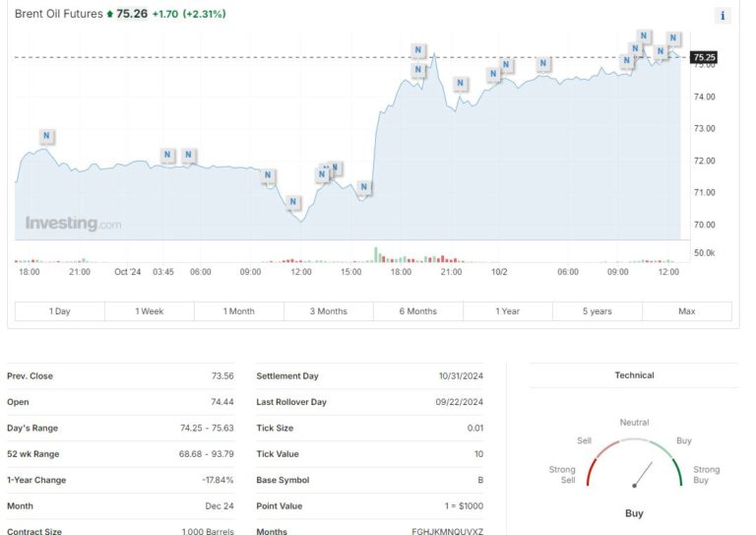Viewport: 756px width, 535px height.
Task: Show the 1 Month chart range
Action: [x=239, y=311]
